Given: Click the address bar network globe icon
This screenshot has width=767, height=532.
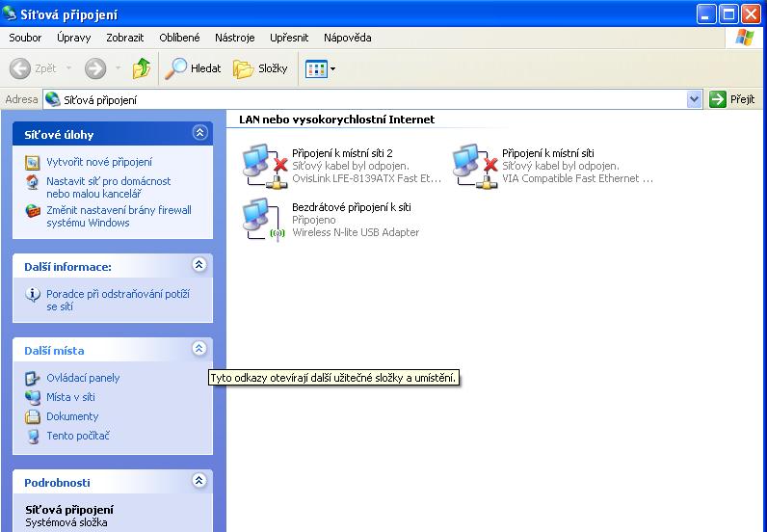Looking at the screenshot, I should [x=52, y=99].
